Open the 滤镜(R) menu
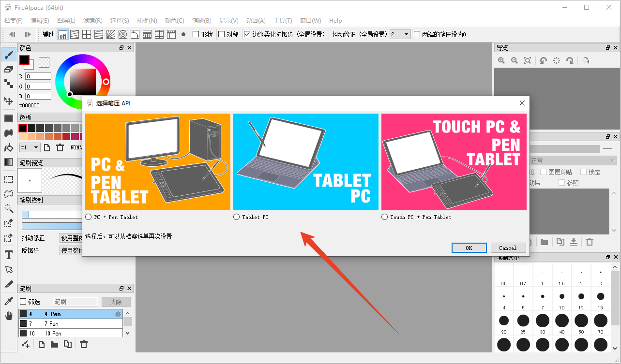The height and width of the screenshot is (364, 621). click(92, 21)
